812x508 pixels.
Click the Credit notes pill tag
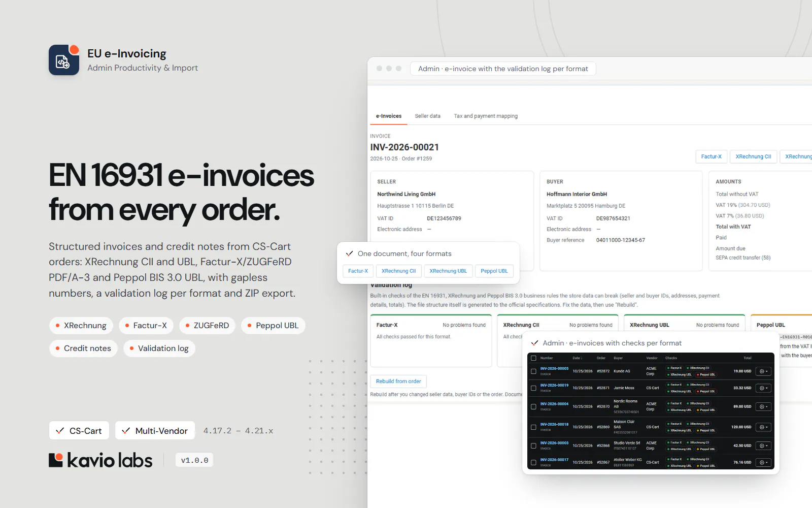click(84, 348)
